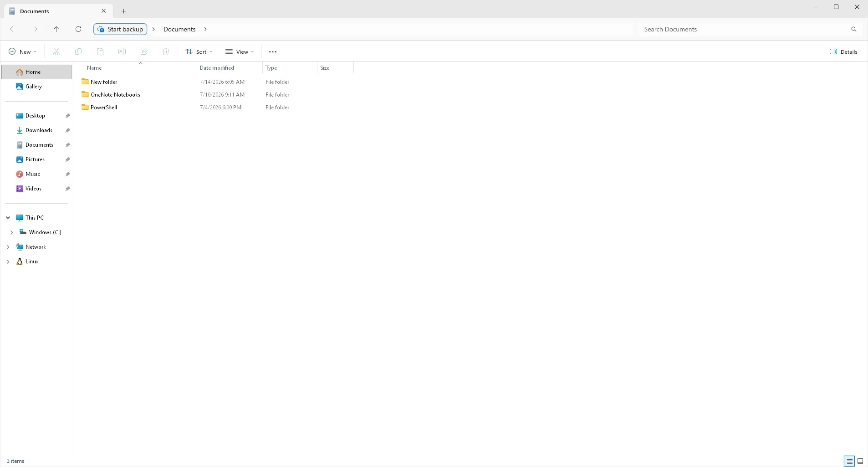The image size is (868, 467).
Task: Click the search magnifier icon
Action: click(854, 29)
